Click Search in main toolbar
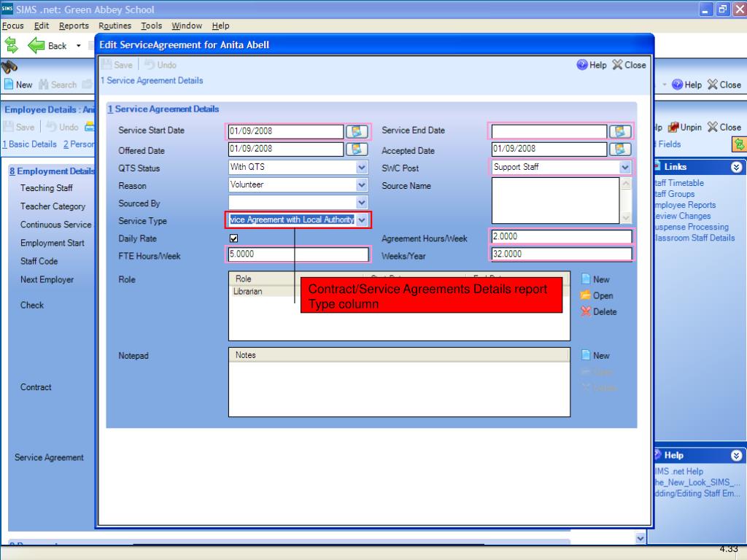Screen dimensions: 747x560 tap(58, 85)
